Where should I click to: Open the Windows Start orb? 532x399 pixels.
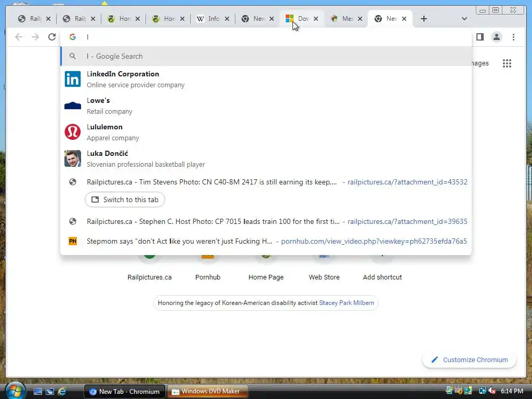[x=15, y=391]
